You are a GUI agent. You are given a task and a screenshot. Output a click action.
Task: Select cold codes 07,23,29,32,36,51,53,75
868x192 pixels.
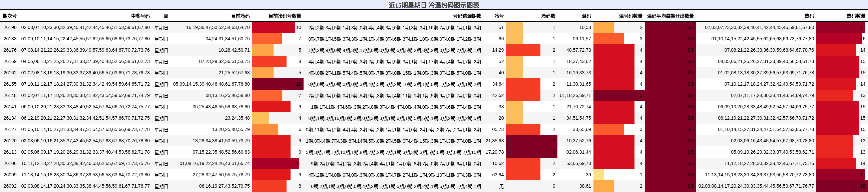[x=225, y=61]
